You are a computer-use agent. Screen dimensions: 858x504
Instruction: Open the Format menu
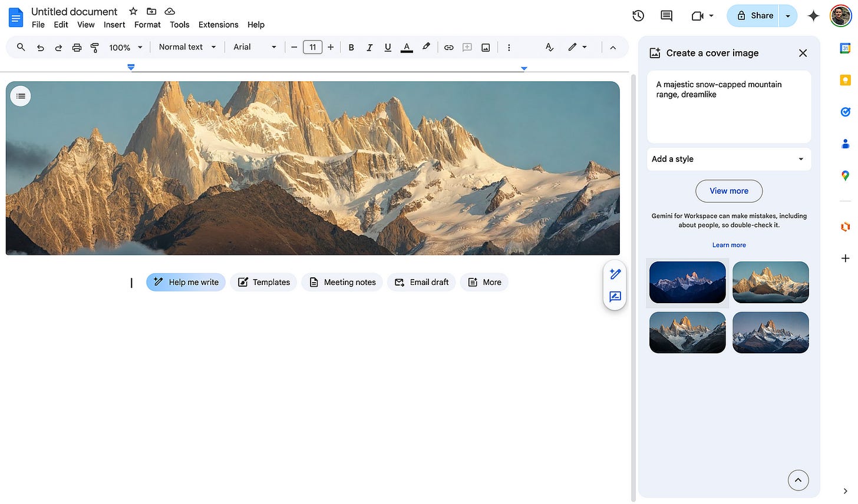click(147, 25)
